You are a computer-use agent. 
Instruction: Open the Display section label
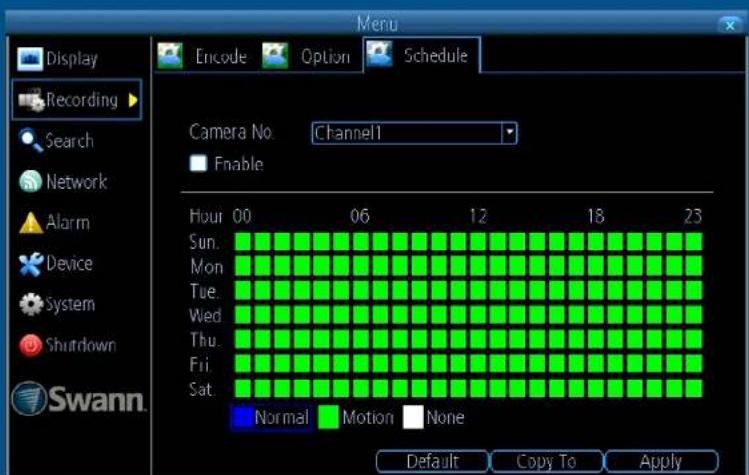[x=72, y=59]
